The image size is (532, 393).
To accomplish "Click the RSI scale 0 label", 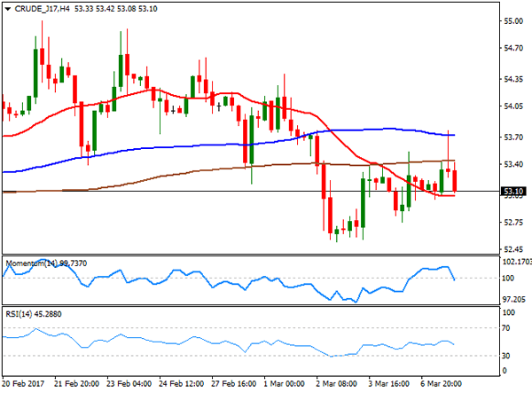I will tap(505, 371).
